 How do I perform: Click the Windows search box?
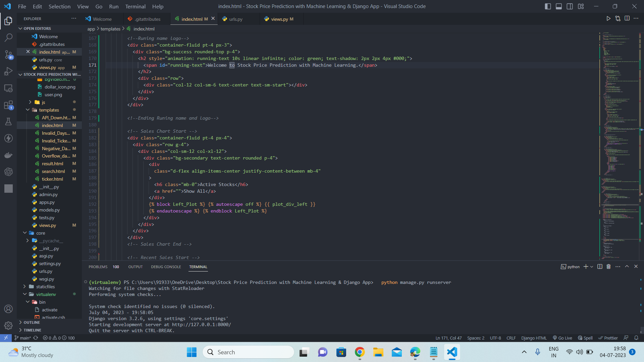pyautogui.click(x=248, y=352)
